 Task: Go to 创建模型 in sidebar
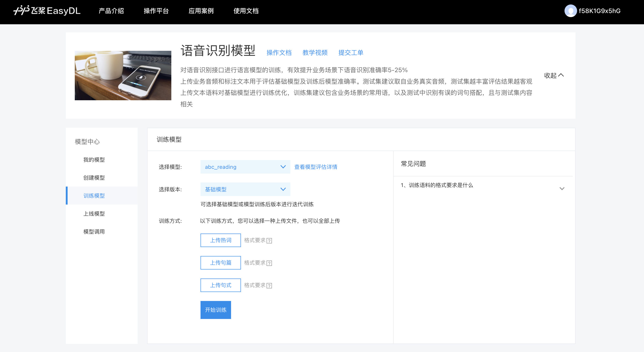click(94, 178)
